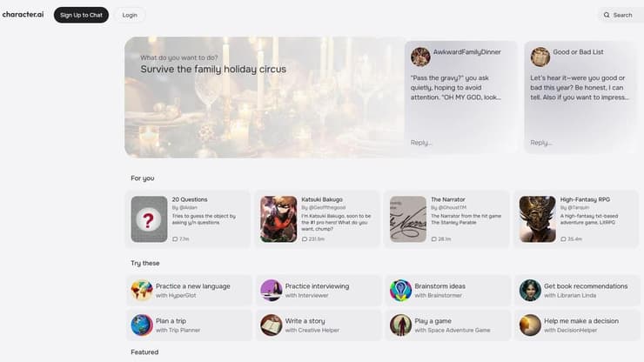Screen dimensions: 644x362
Task: Select the Practice interviewing avatar icon
Action: (x=272, y=290)
